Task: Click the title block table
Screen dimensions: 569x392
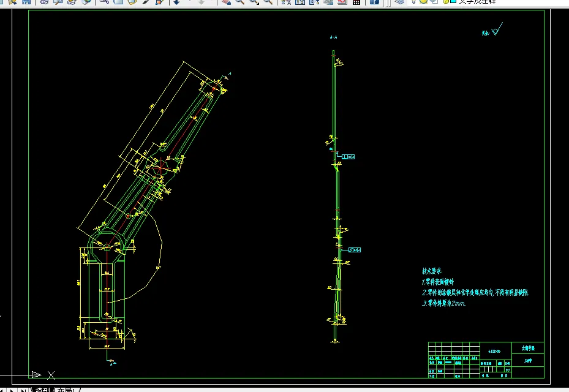Action: coord(486,360)
